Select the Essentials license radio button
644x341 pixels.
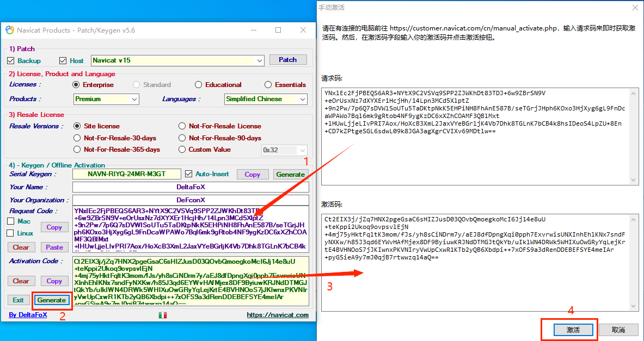[x=268, y=85]
